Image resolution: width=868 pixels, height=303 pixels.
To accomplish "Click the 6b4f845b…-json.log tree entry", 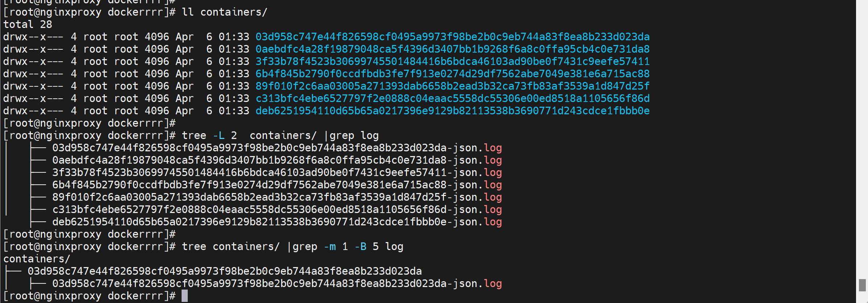I will pyautogui.click(x=277, y=185).
